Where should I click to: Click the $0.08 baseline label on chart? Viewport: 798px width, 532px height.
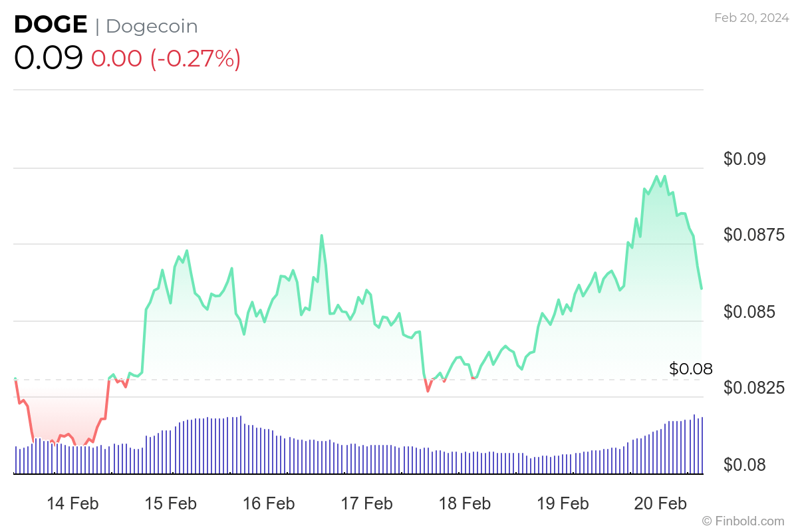[690, 369]
